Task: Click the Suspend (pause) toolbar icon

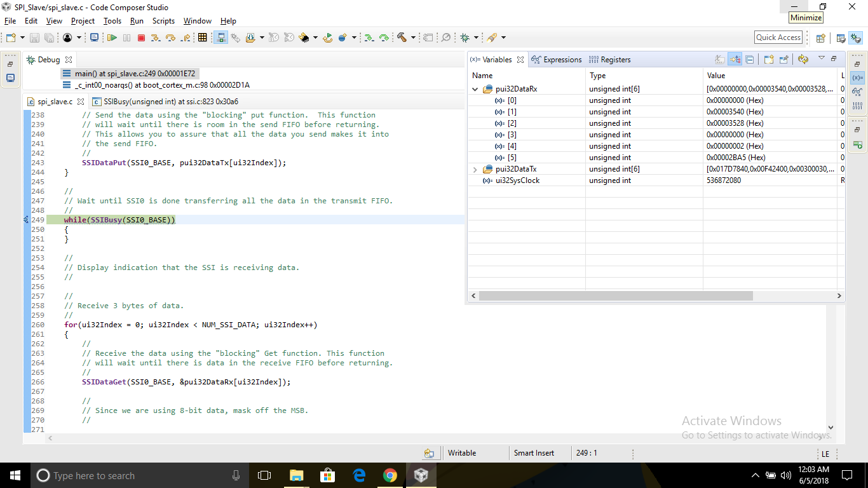Action: coord(126,37)
